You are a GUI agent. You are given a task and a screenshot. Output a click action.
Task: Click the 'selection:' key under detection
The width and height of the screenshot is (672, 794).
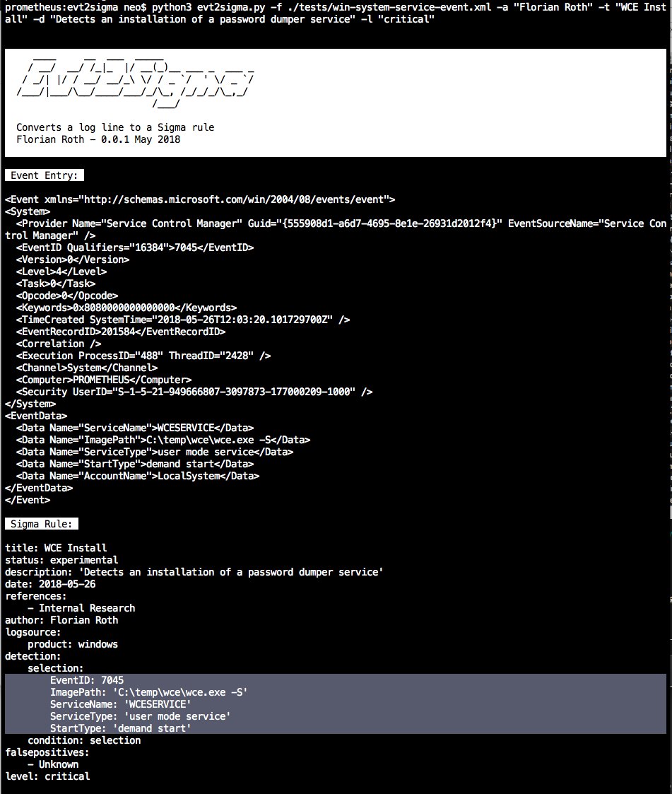point(56,668)
